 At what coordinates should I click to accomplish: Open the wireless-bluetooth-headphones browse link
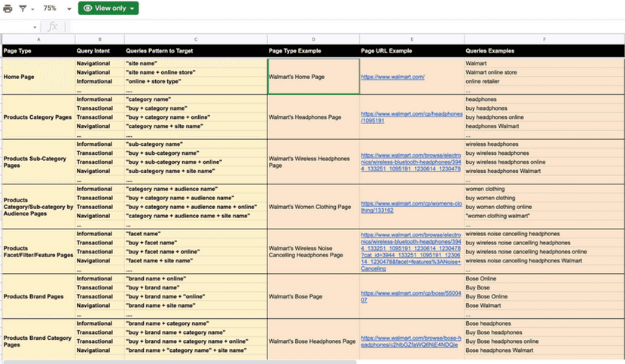(410, 162)
